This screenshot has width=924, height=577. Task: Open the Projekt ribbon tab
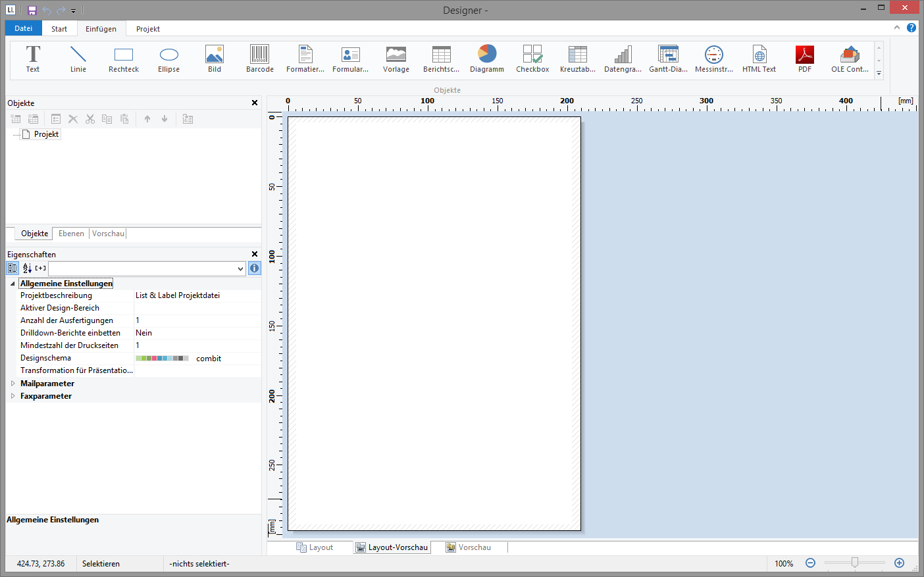147,29
